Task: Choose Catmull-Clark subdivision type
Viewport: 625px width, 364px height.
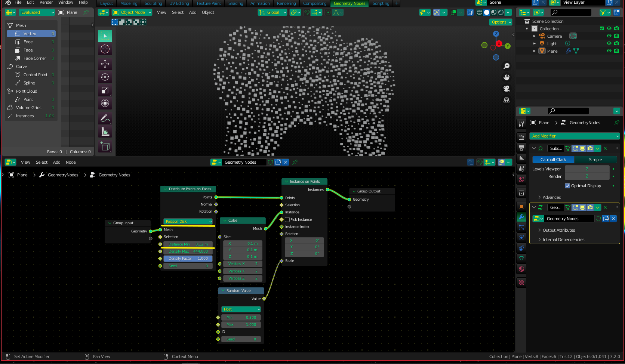Action: pos(553,160)
